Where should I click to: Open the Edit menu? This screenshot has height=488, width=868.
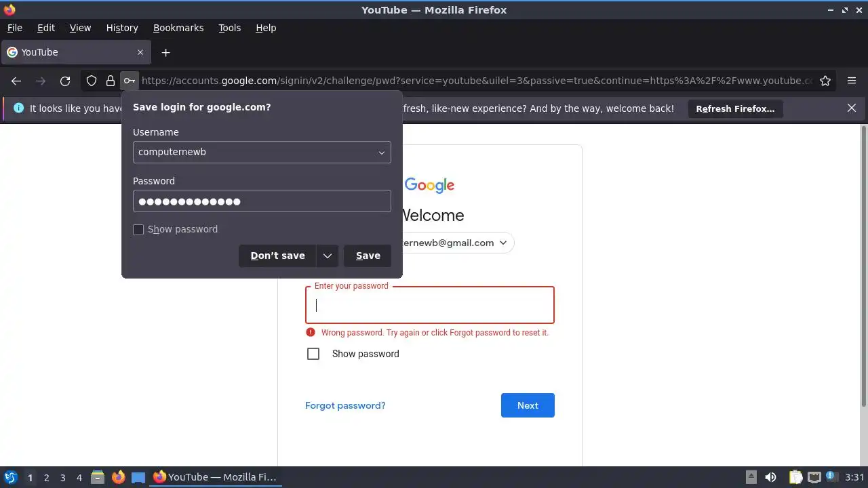click(x=46, y=28)
